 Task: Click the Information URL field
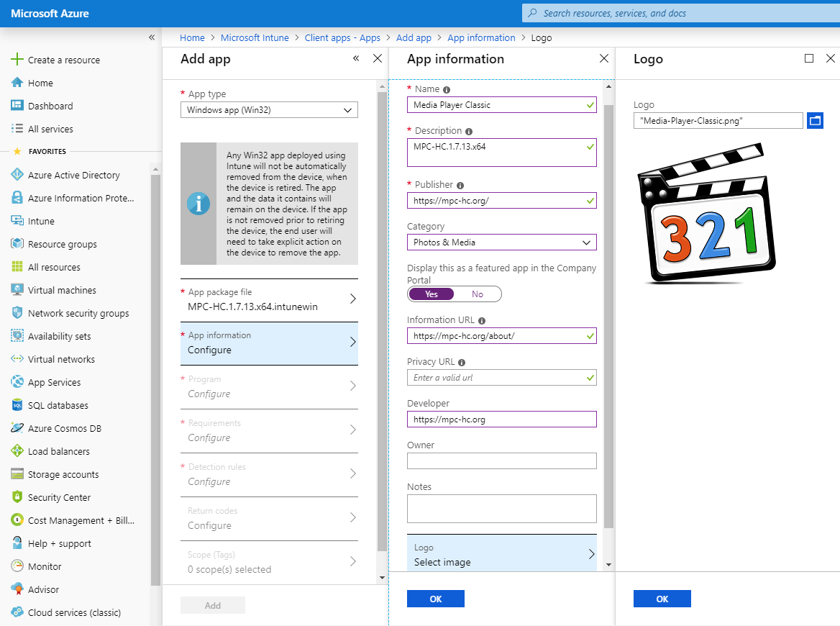point(501,336)
